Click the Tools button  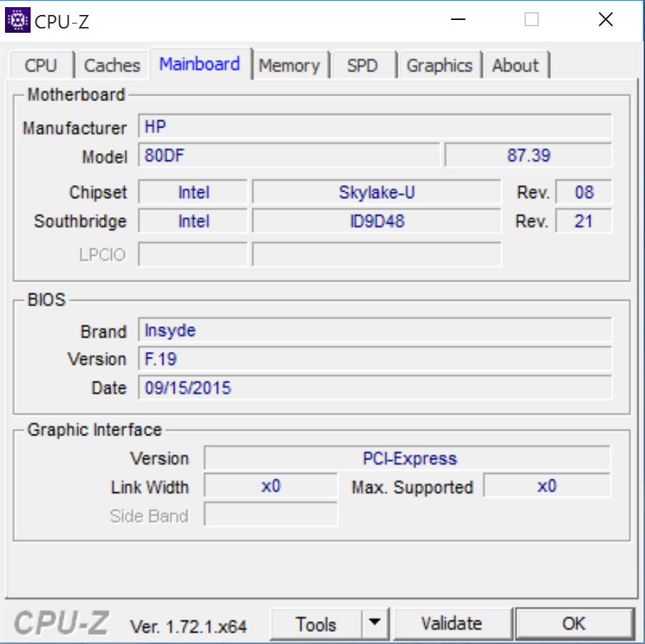click(316, 624)
